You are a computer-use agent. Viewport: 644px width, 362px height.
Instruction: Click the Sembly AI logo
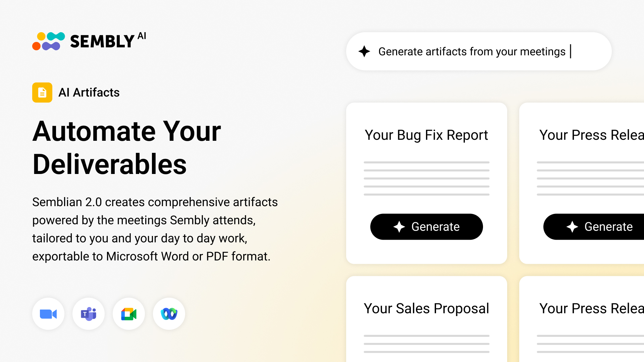(x=89, y=40)
